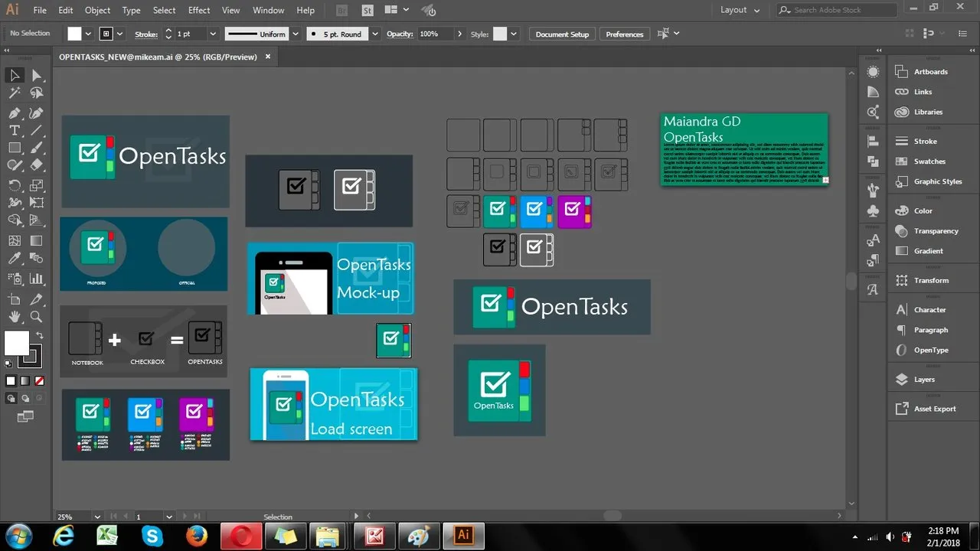Select the Magic Wand tool
Image resolution: width=980 pixels, height=551 pixels.
[14, 93]
